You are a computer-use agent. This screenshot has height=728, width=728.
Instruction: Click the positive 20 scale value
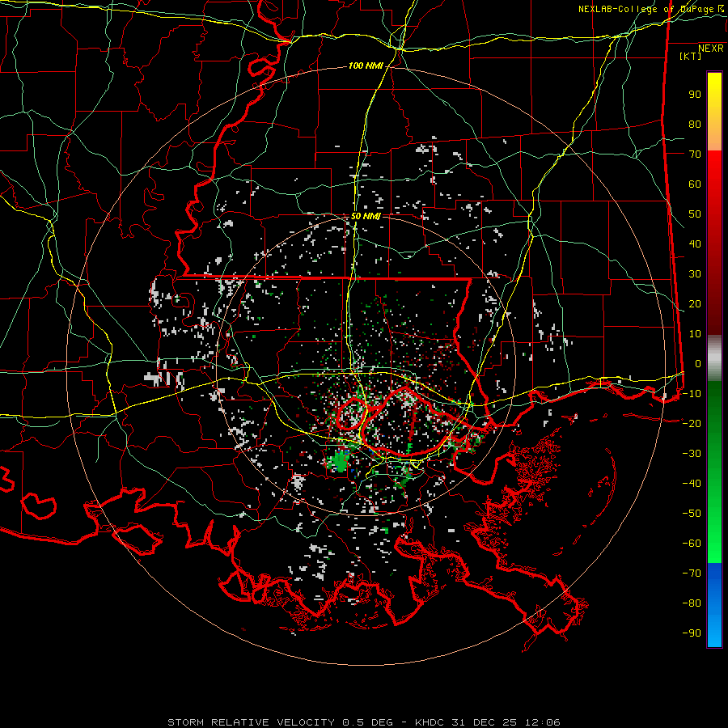tap(695, 303)
